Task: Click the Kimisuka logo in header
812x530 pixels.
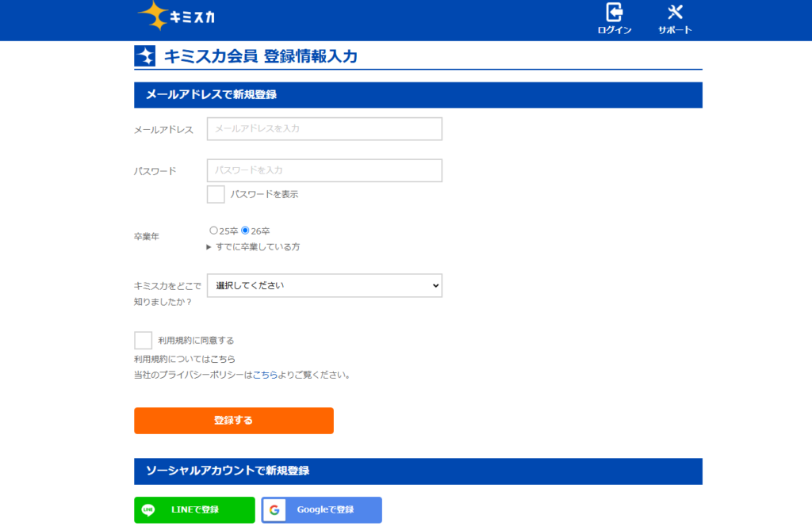Action: (176, 16)
